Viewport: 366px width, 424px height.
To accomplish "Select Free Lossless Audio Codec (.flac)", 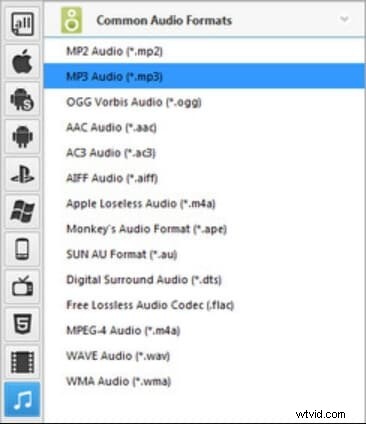I will click(204, 305).
